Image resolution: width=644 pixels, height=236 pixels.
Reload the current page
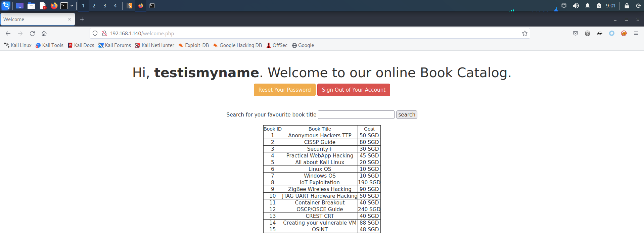coord(32,34)
